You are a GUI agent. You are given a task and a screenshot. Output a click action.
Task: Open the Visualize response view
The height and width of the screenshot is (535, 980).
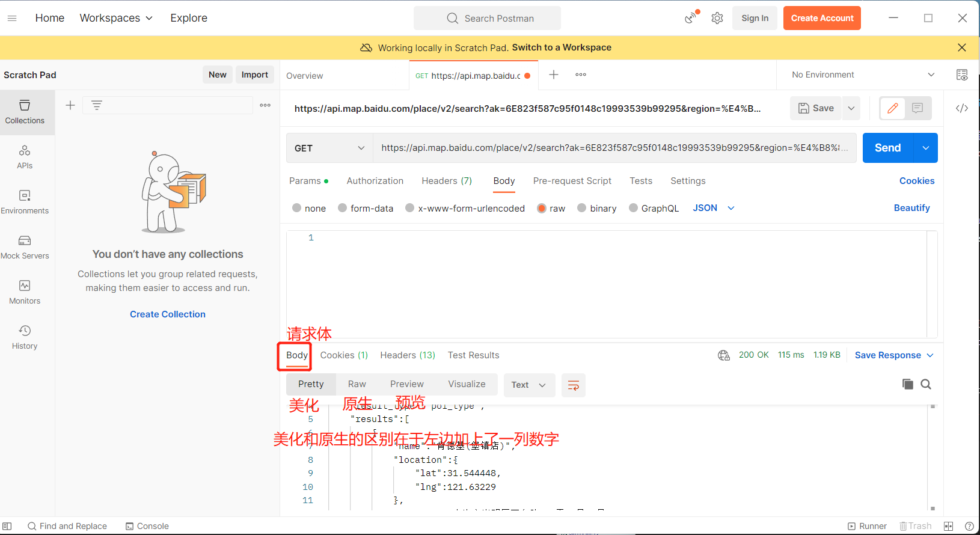(467, 384)
